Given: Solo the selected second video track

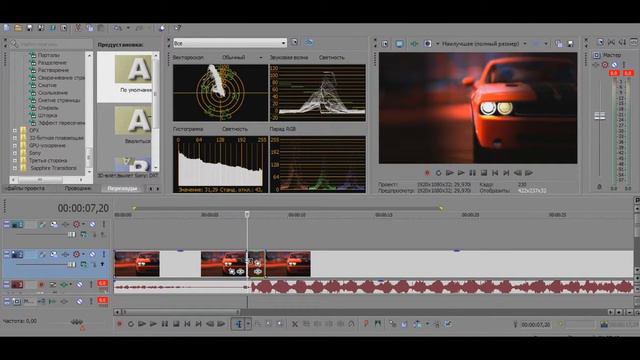Looking at the screenshot, I should click(104, 254).
